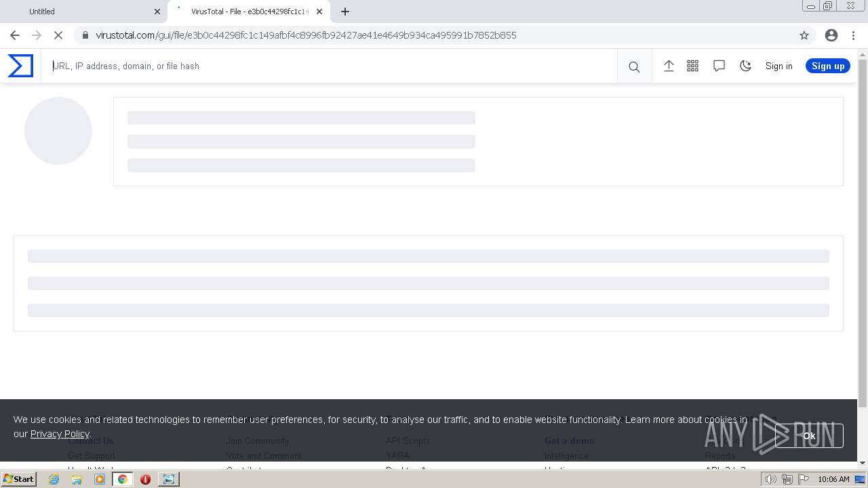Click the network tray icon
Viewport: 868px width, 488px height.
click(787, 479)
